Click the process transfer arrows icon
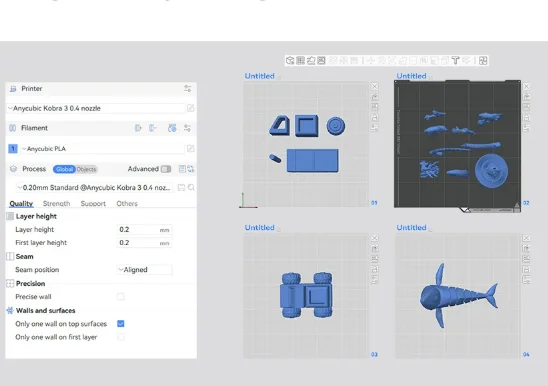This screenshot has height=386, width=548. 191,169
